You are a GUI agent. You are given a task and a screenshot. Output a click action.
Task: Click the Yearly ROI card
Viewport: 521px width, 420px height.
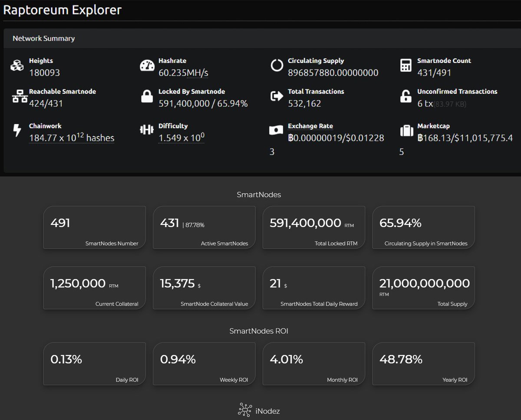423,364
